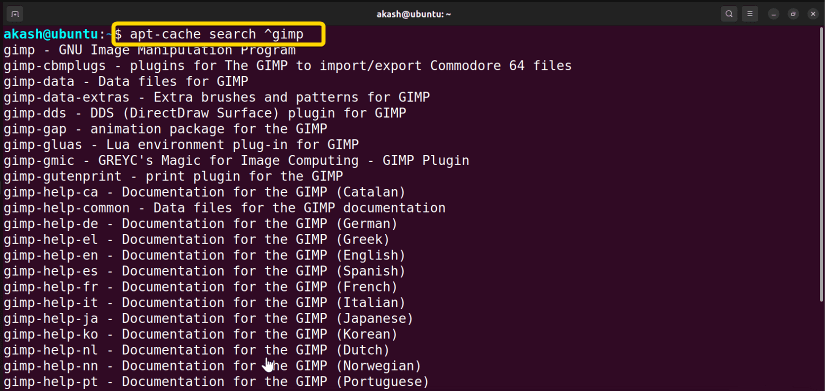Select the gimp-help-es Spanish line
Image resolution: width=825 pixels, height=391 pixels.
click(x=205, y=271)
